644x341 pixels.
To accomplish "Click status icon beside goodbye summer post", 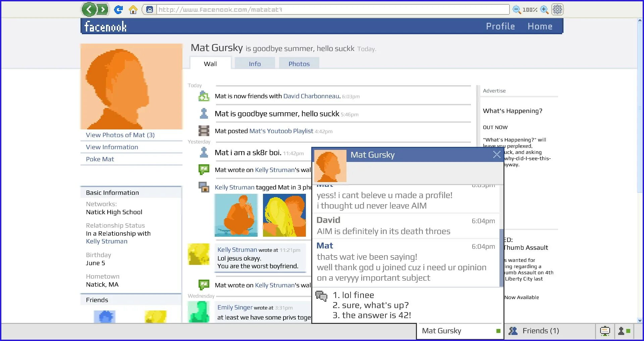I will 204,113.
